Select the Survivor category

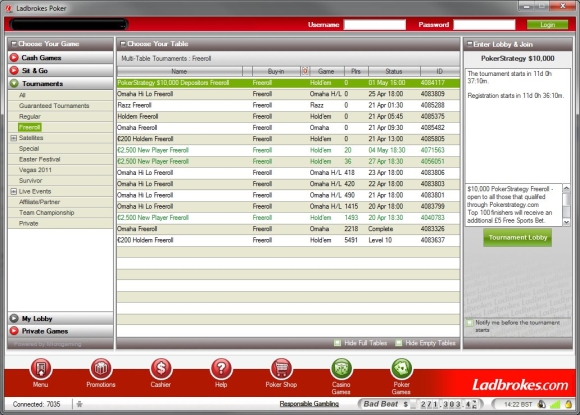coord(30,180)
